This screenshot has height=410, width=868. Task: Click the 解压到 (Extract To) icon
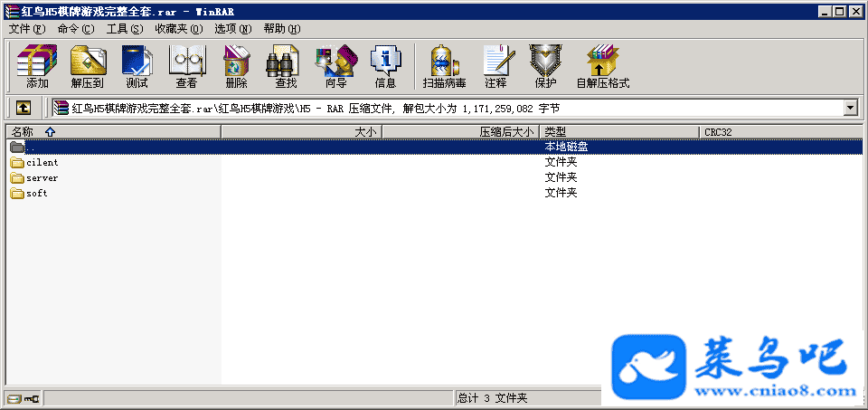(88, 66)
